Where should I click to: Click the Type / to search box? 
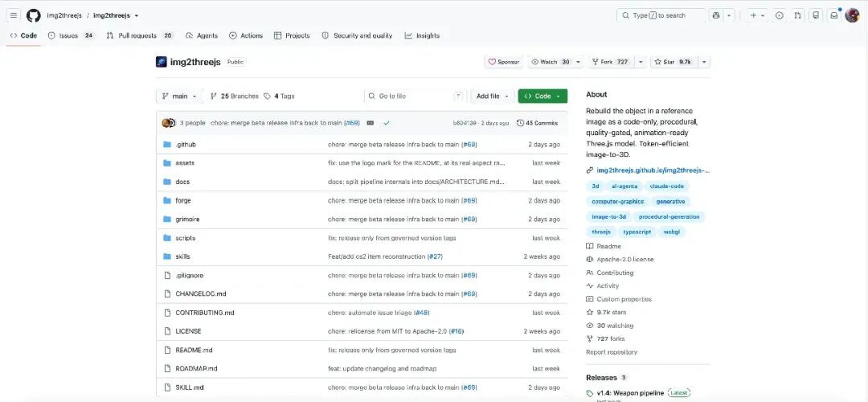[x=661, y=15]
